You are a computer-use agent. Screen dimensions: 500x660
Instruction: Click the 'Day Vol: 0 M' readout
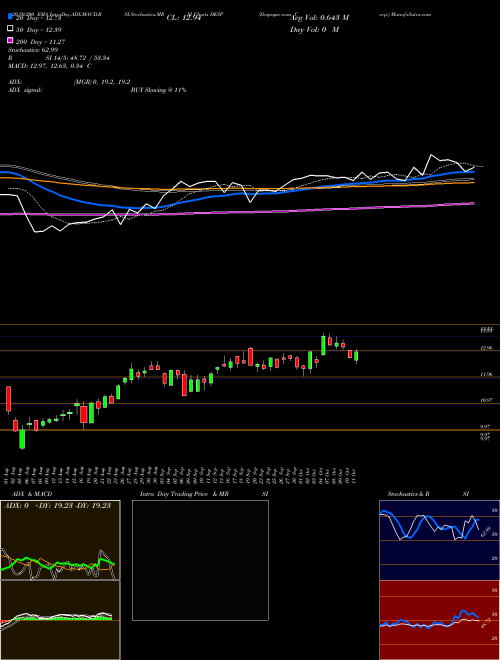coord(314,29)
